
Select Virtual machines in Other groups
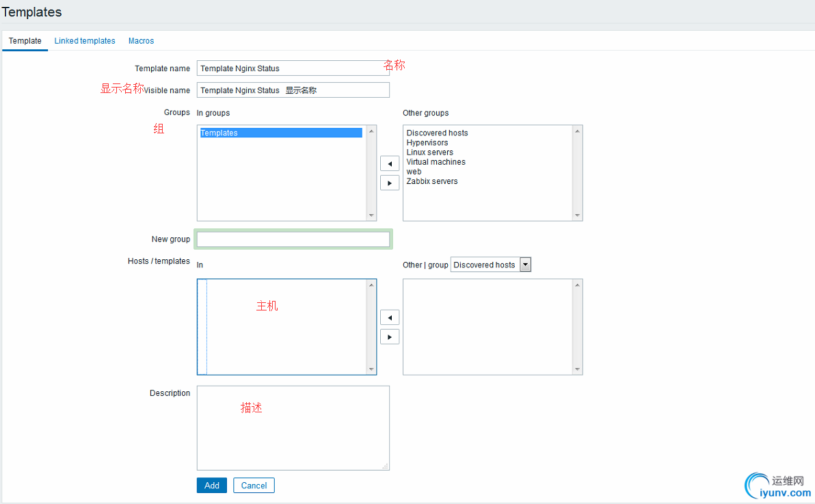436,162
